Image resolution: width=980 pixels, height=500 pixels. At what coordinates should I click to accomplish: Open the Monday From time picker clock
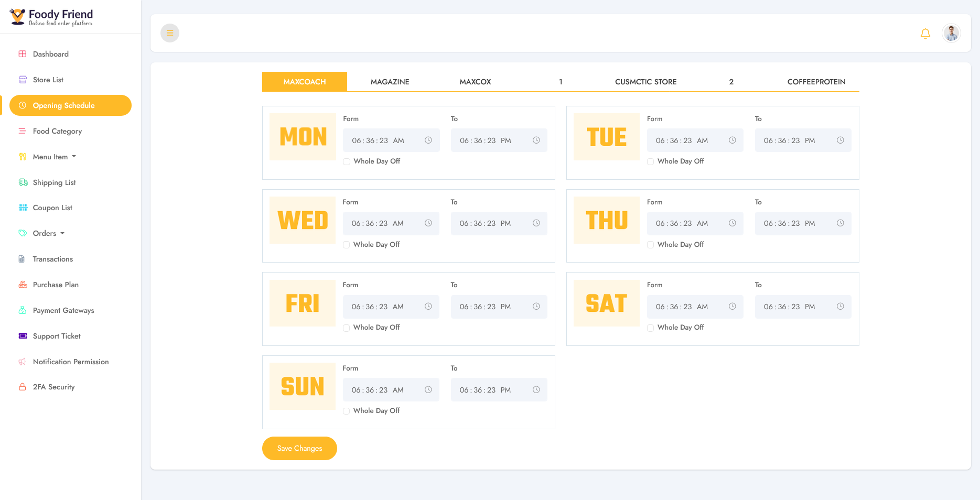pos(428,140)
